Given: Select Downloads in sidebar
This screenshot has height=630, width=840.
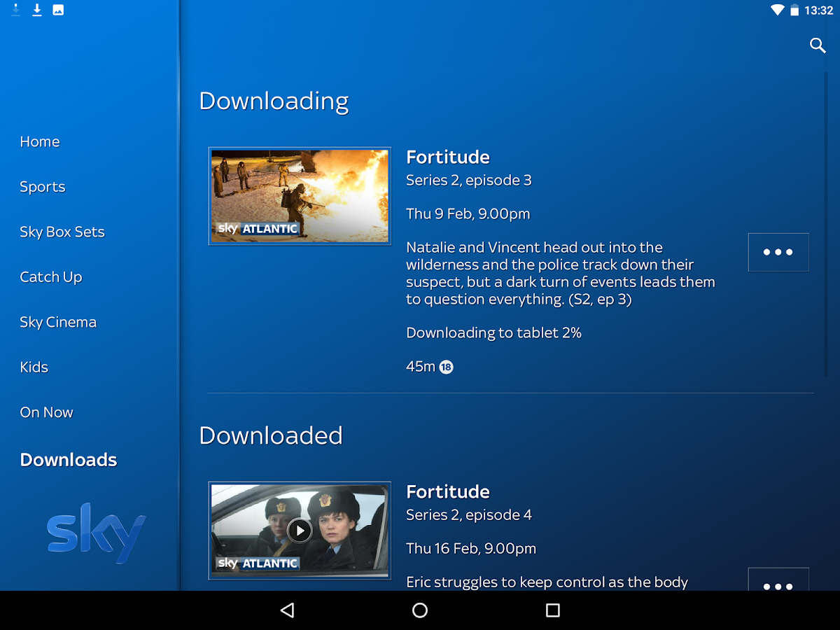Looking at the screenshot, I should pyautogui.click(x=69, y=460).
